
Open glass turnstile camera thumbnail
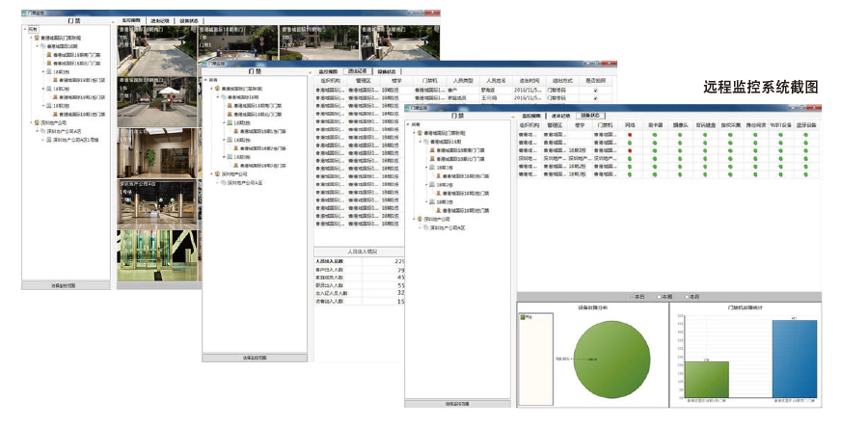157,255
